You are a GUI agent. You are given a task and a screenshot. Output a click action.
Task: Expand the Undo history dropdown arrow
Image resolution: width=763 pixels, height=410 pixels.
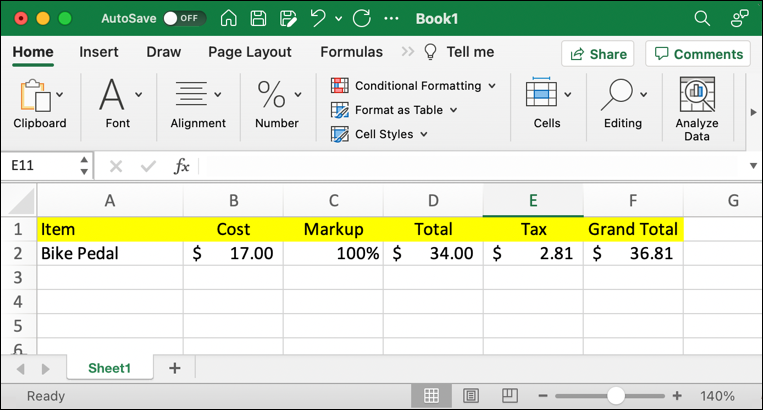pyautogui.click(x=339, y=19)
